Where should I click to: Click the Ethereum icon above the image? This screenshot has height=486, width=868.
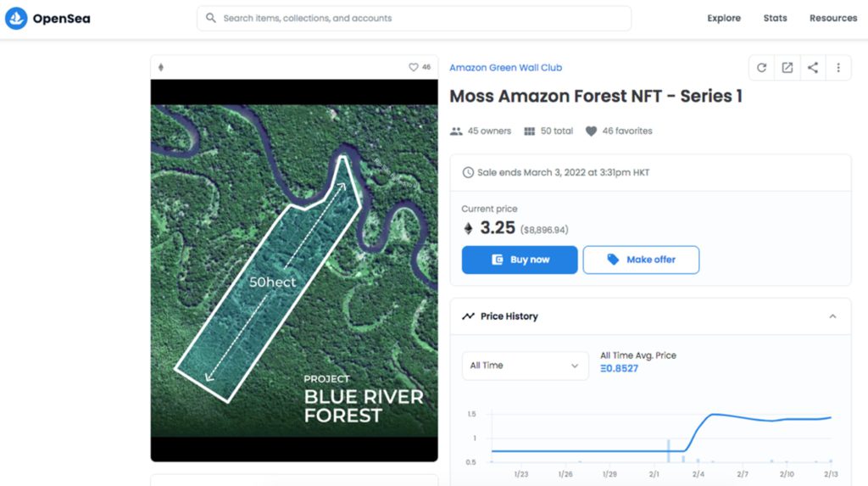point(162,67)
